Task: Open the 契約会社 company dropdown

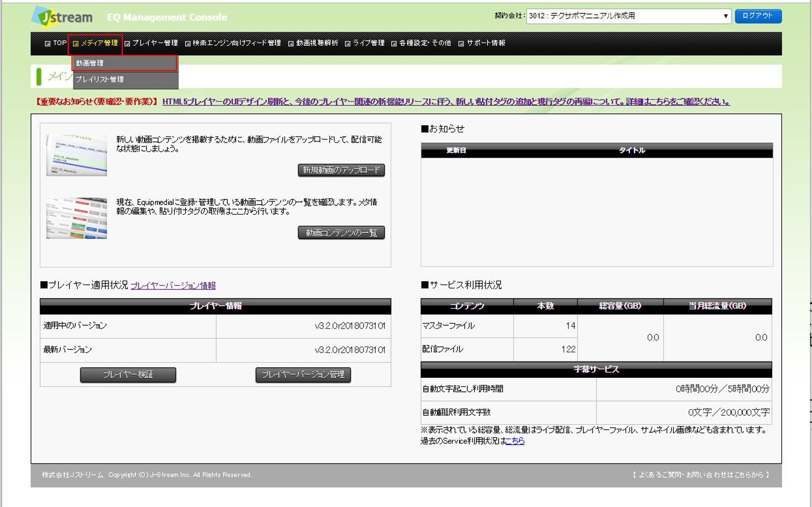Action: (629, 16)
